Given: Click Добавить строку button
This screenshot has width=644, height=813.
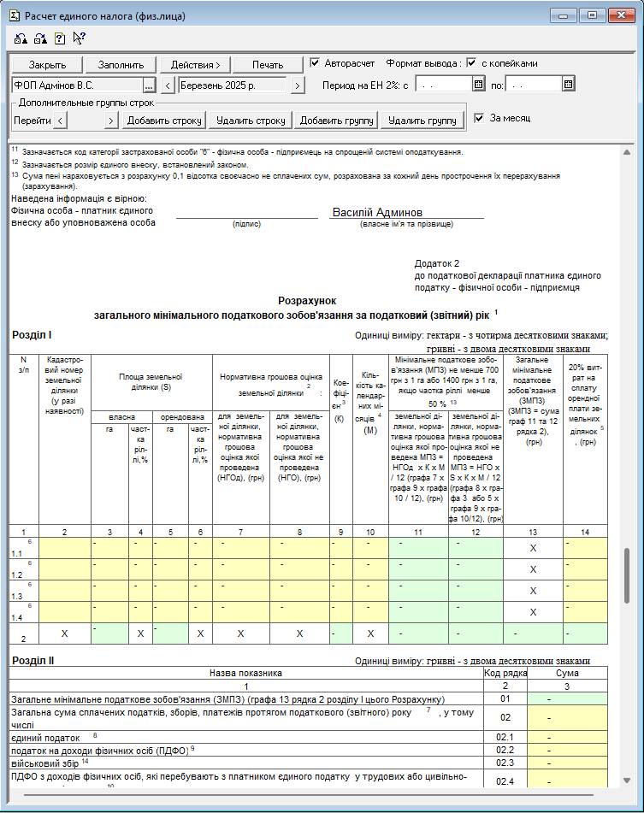Looking at the screenshot, I should [x=164, y=121].
